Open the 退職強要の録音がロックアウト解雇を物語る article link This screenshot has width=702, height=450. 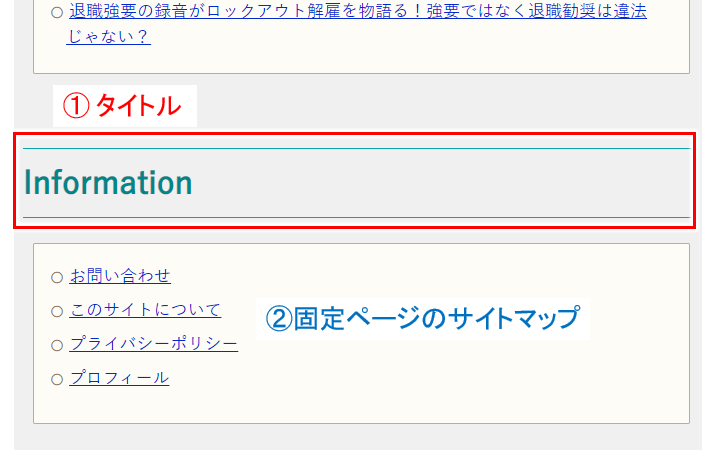pos(356,24)
